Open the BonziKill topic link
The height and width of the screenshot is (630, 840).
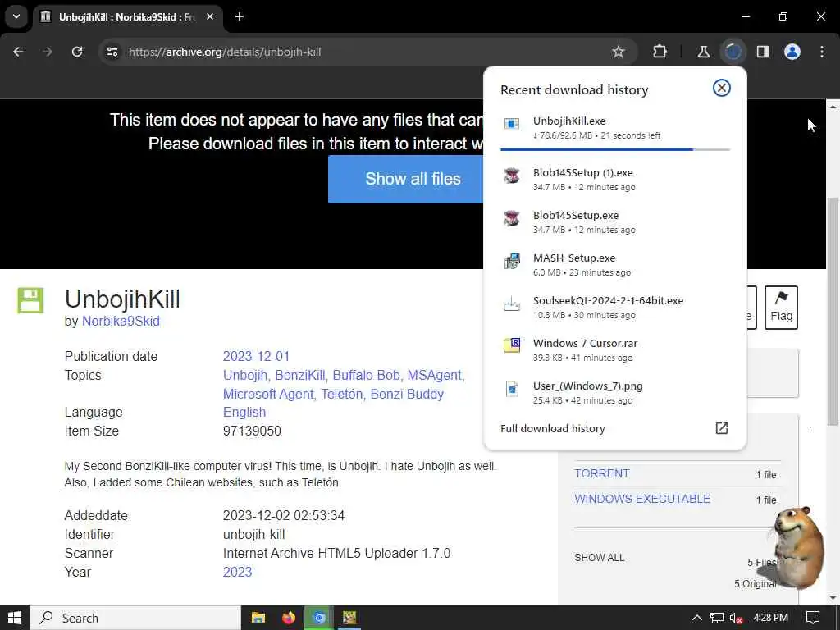300,375
